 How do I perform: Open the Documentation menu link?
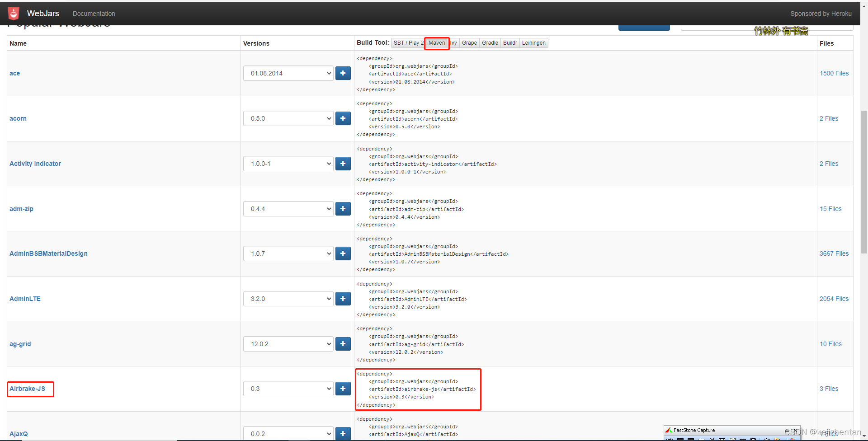pos(94,14)
